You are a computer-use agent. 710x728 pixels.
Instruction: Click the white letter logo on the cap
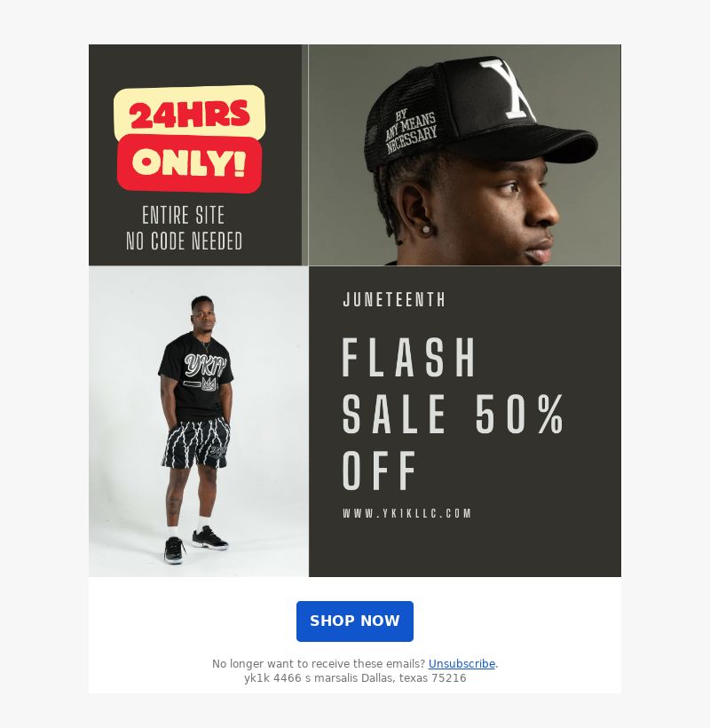click(508, 88)
